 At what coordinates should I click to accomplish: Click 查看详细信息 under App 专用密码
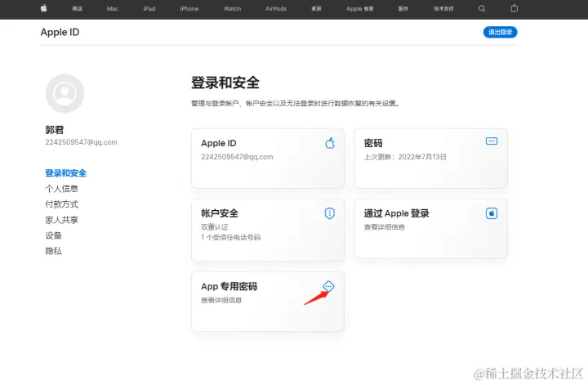221,300
